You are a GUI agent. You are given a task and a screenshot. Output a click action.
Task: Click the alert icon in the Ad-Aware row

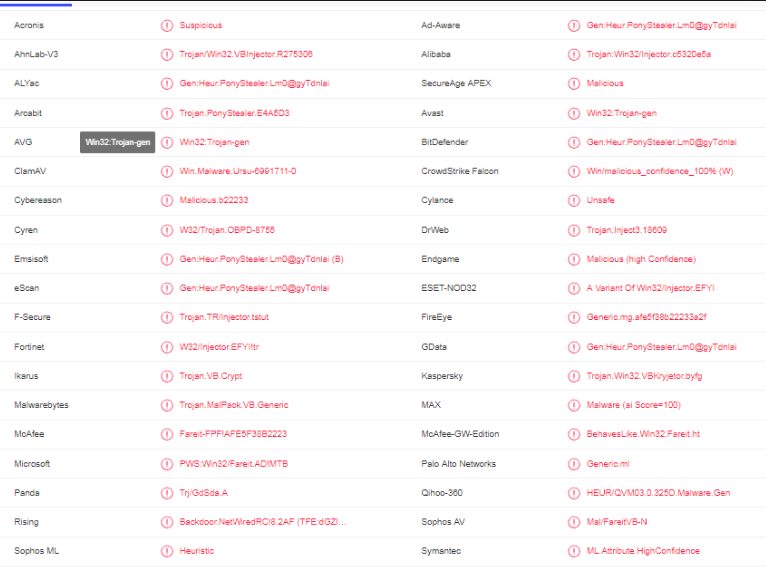pos(574,25)
